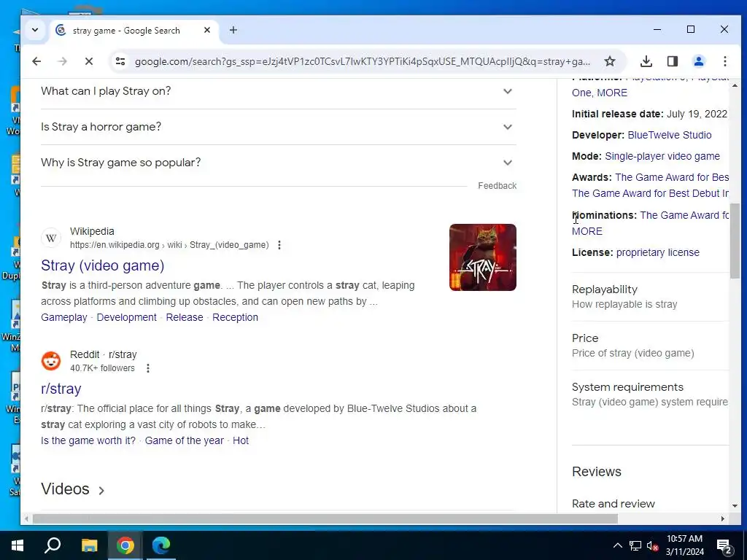Open 'Is the game worth it?' link

(88, 440)
